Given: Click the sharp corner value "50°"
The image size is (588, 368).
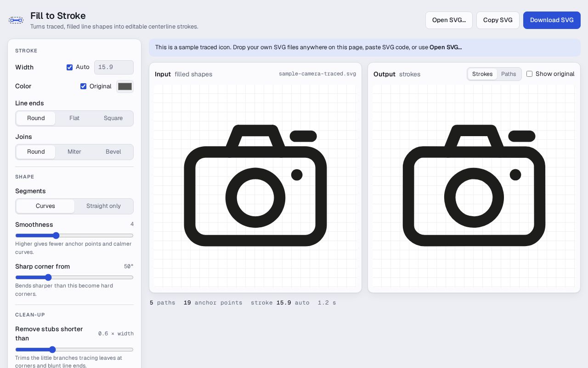Looking at the screenshot, I should click(x=129, y=266).
